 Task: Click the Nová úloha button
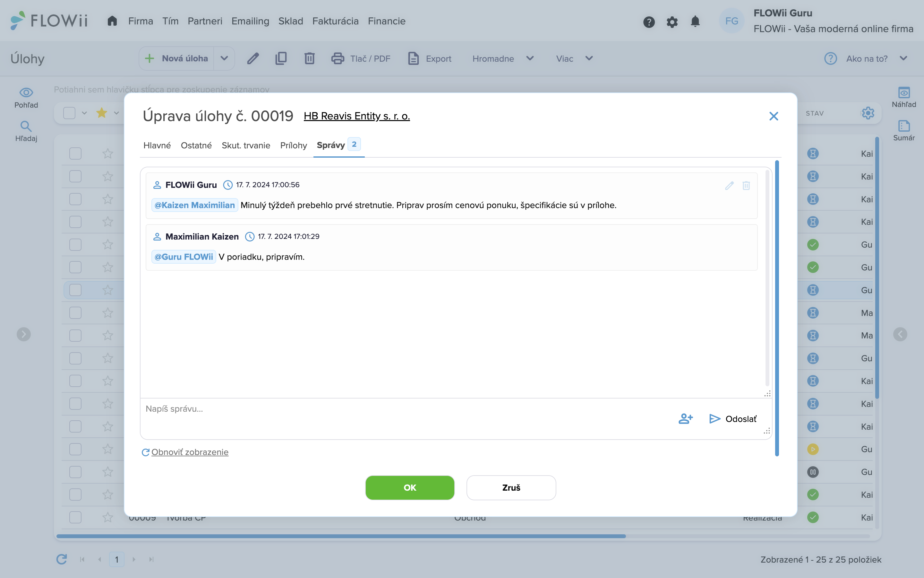(x=176, y=58)
